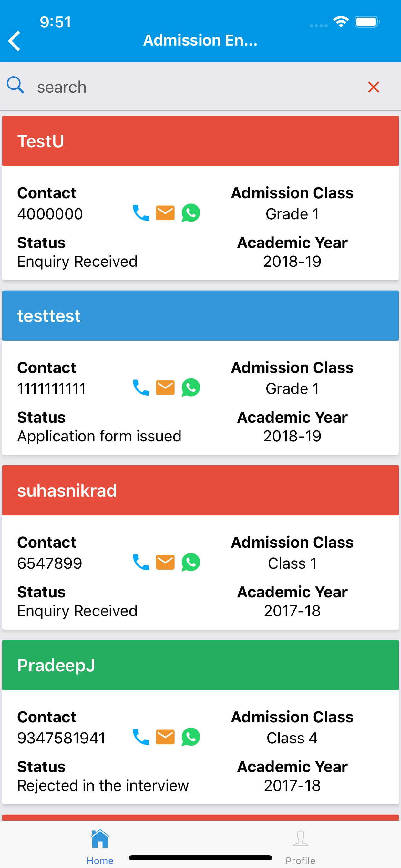The width and height of the screenshot is (401, 868).
Task: Call testtest using the phone icon
Action: (141, 387)
